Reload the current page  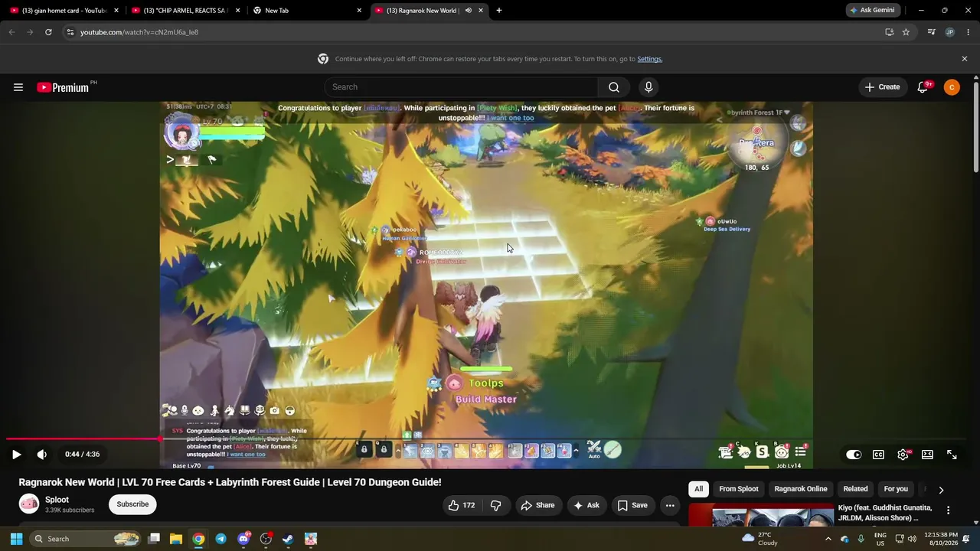[48, 32]
